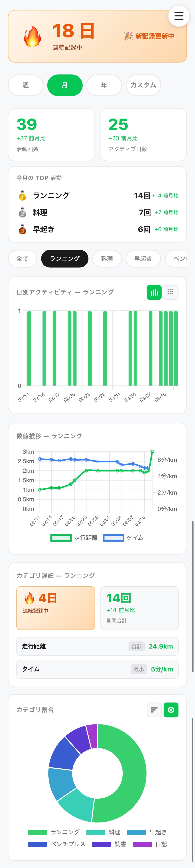The image size is (195, 868).
Task: Enable the 料理 filter chip
Action: click(107, 259)
